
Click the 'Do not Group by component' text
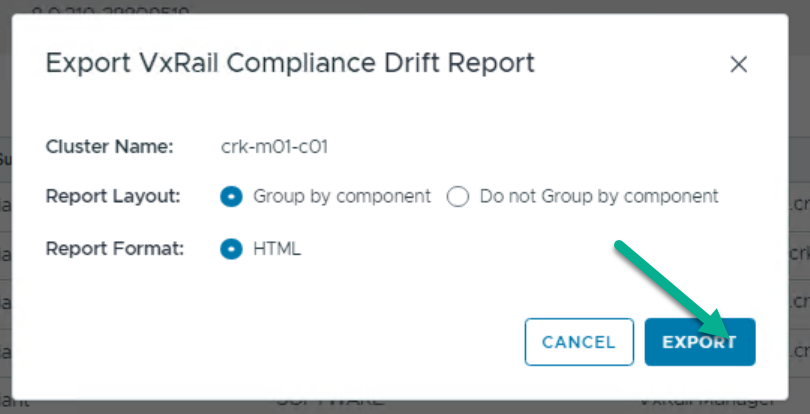coord(598,197)
